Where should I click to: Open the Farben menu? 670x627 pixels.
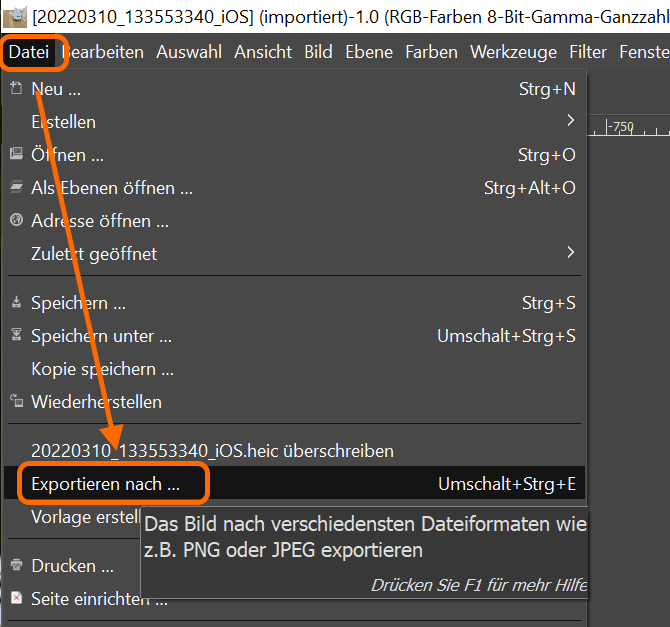[432, 52]
